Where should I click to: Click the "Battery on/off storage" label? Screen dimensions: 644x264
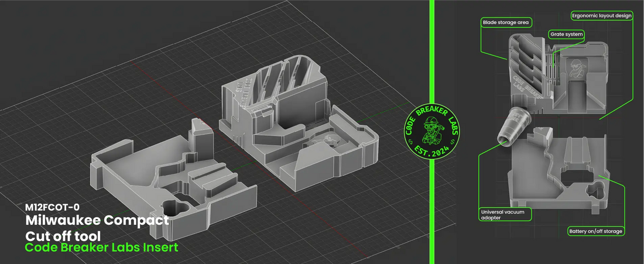pyautogui.click(x=596, y=231)
